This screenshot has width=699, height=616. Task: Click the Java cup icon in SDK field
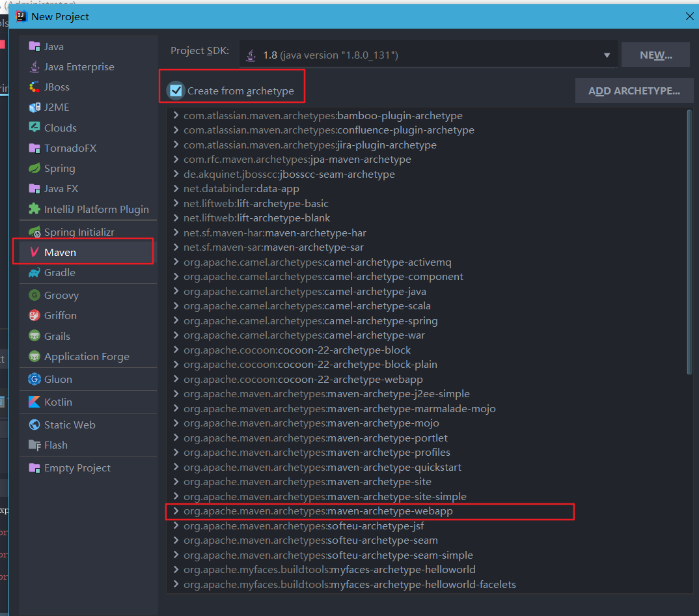(x=251, y=55)
